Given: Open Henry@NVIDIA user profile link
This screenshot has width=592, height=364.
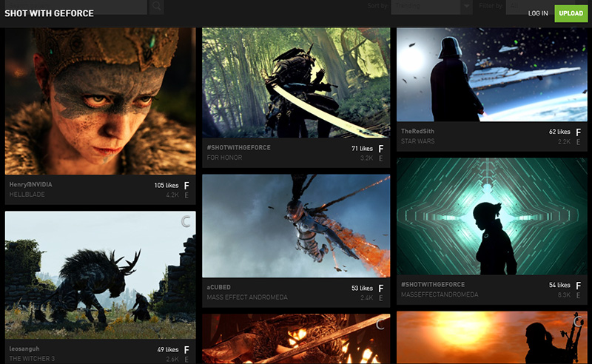Looking at the screenshot, I should point(31,185).
